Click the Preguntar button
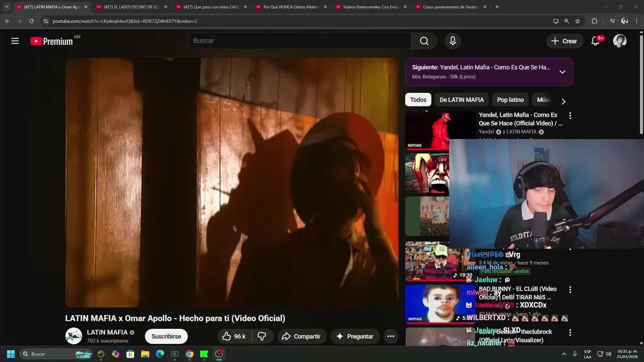The width and height of the screenshot is (644, 362). (x=355, y=336)
